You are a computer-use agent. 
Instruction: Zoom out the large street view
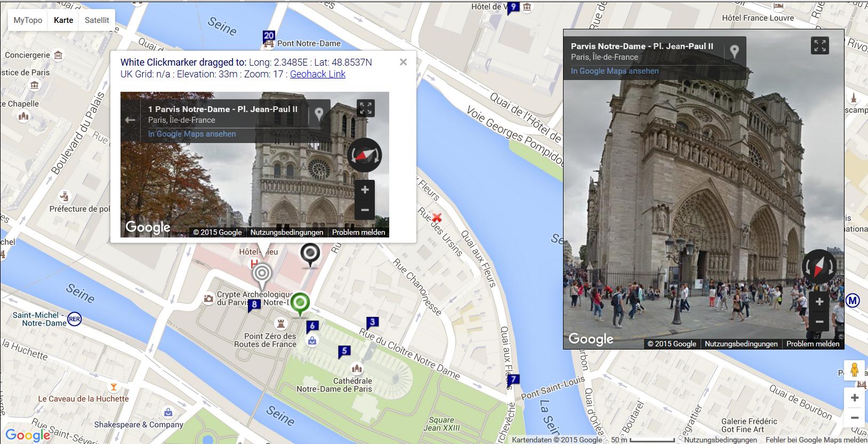tap(819, 322)
